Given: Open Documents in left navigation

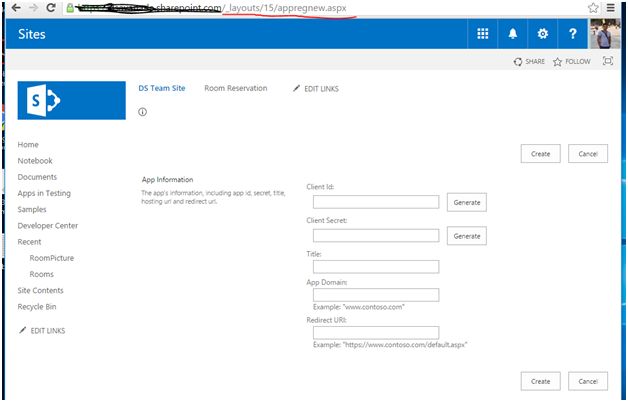Looking at the screenshot, I should point(37,177).
